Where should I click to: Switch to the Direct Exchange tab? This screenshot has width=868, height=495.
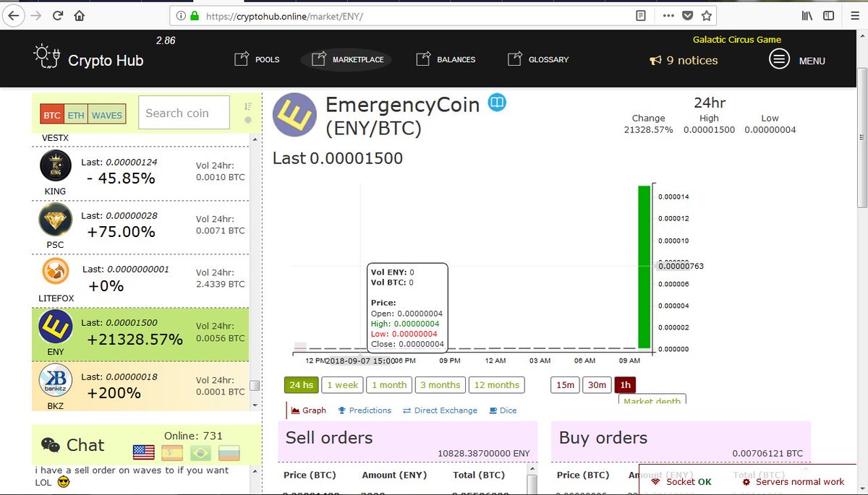point(440,410)
